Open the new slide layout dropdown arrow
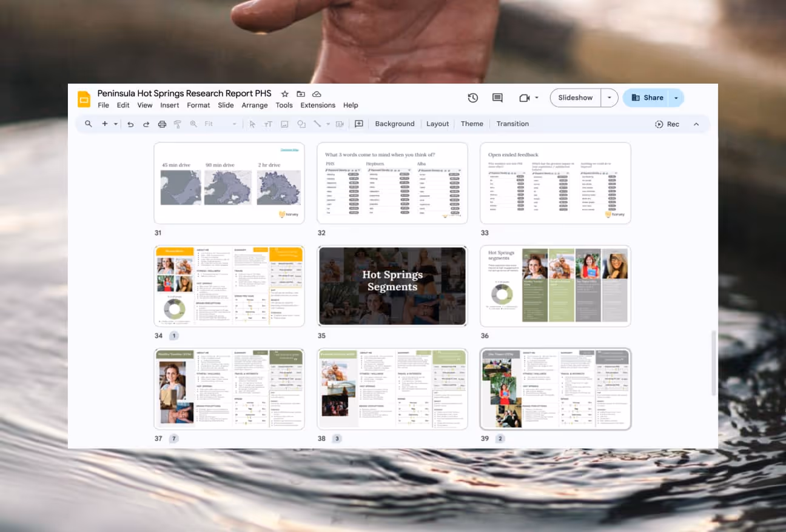 pos(116,124)
